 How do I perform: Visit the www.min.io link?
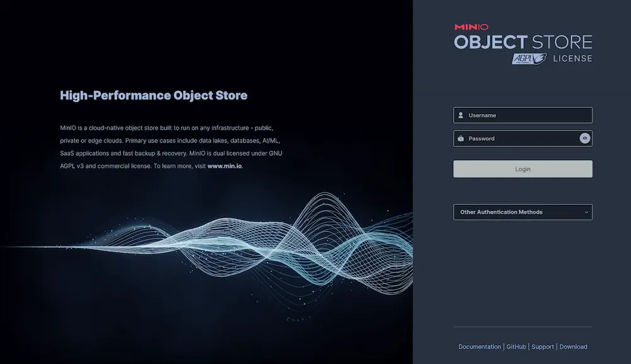tap(225, 167)
